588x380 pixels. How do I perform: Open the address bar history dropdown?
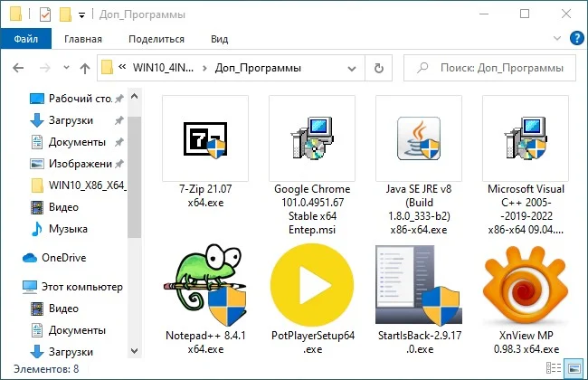(x=352, y=68)
